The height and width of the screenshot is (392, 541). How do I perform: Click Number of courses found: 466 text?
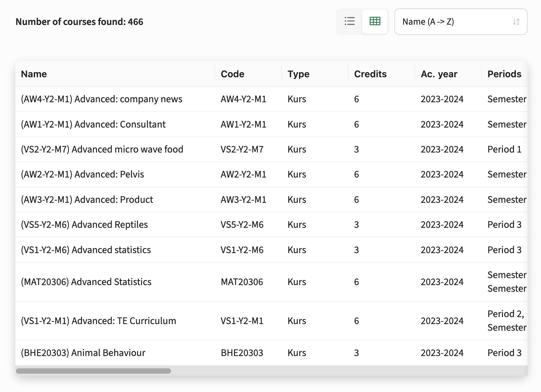tap(79, 22)
